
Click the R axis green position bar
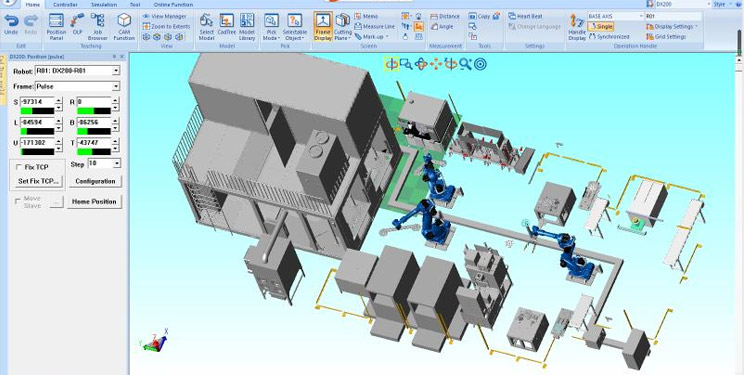coord(93,111)
